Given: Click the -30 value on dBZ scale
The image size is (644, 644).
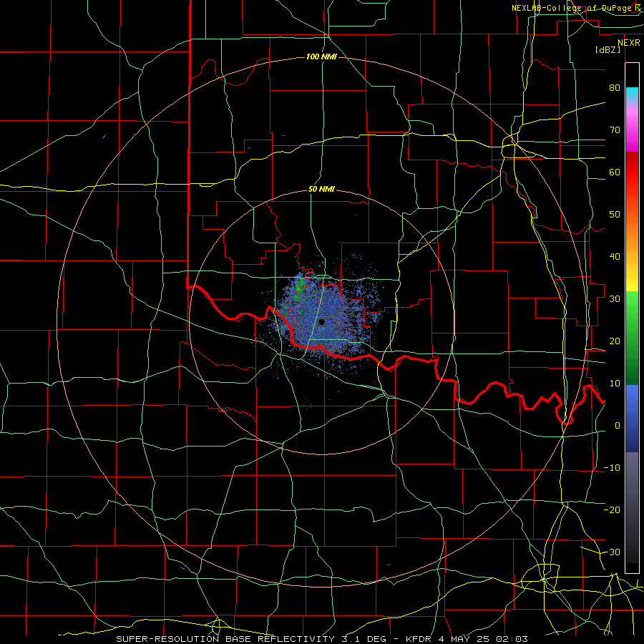Looking at the screenshot, I should point(612,552).
